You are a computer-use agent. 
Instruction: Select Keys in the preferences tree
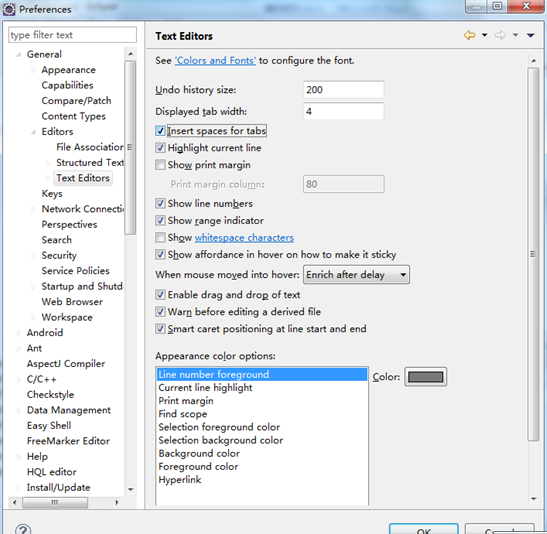tap(52, 194)
